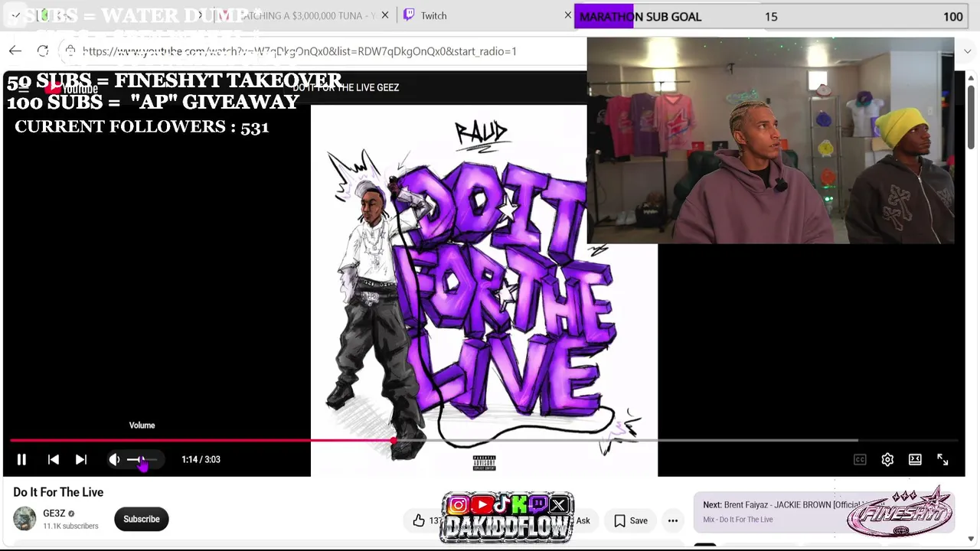
Task: View site information next to the URL
Action: 70,51
